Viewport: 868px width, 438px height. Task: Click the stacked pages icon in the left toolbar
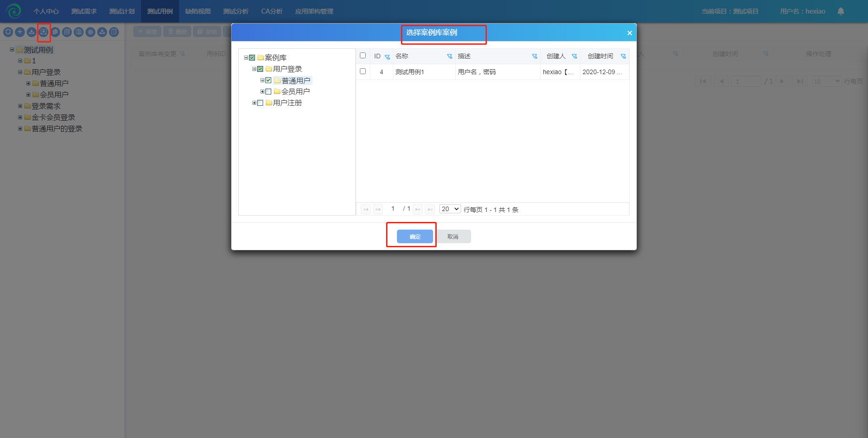click(x=67, y=32)
